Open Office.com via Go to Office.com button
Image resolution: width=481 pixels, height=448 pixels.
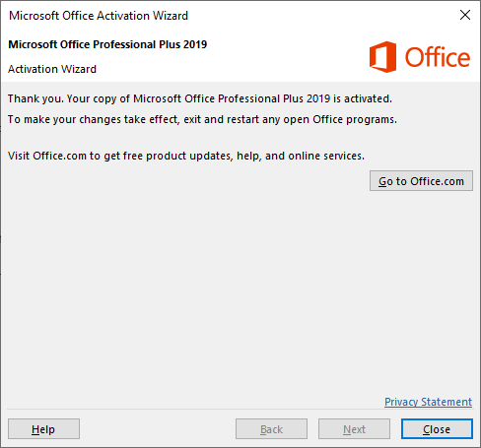pos(421,180)
